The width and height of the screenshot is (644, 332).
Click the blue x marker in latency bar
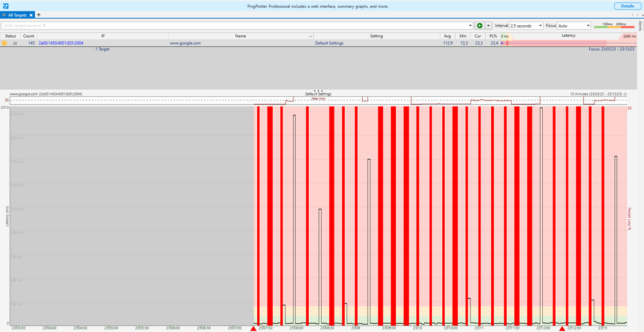[x=502, y=43]
